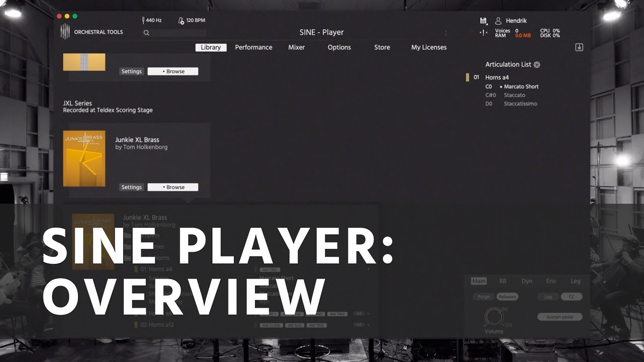Screen dimensions: 644x362
Task: Toggle the Sustain pedal button
Action: pyautogui.click(x=560, y=317)
